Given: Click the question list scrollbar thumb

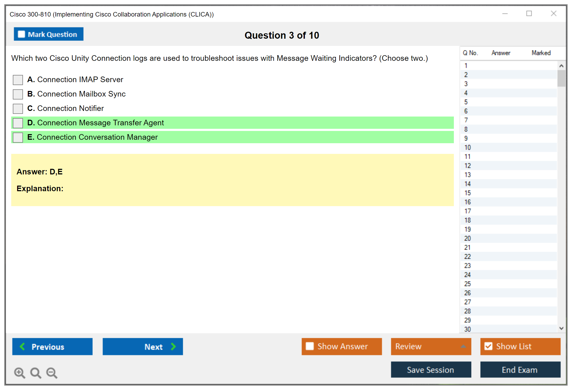Looking at the screenshot, I should click(561, 78).
